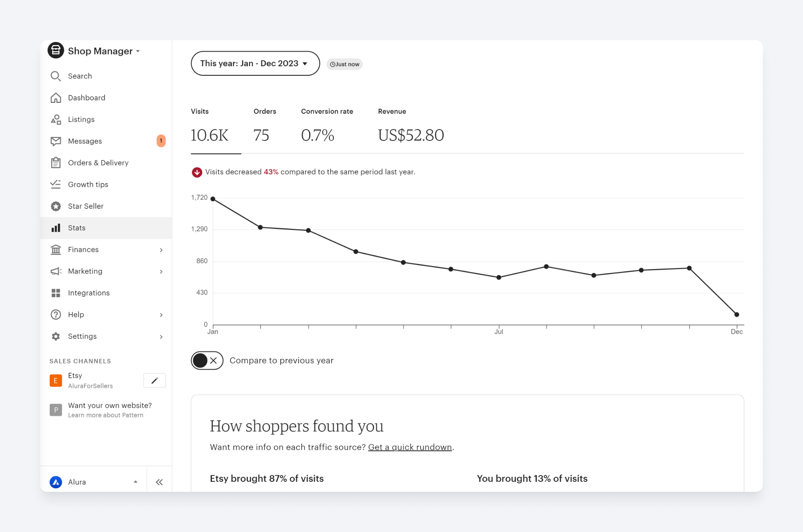Click the Integrations grid icon
This screenshot has height=532, width=803.
[x=56, y=293]
